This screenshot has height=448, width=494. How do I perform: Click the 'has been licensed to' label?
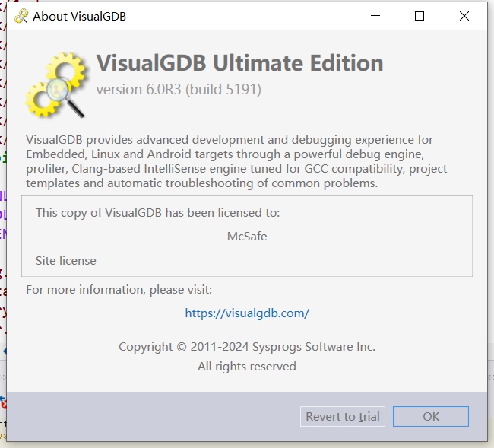click(157, 213)
